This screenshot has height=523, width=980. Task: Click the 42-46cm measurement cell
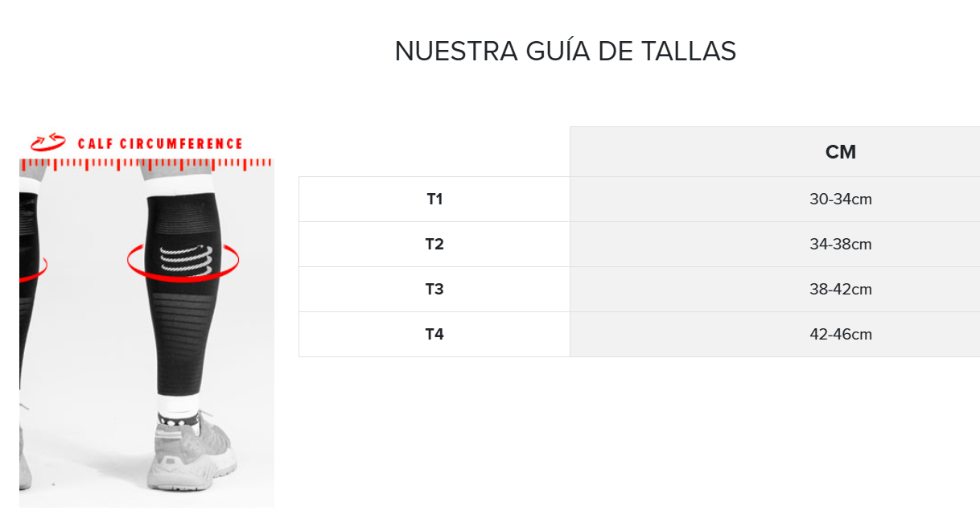(x=840, y=335)
